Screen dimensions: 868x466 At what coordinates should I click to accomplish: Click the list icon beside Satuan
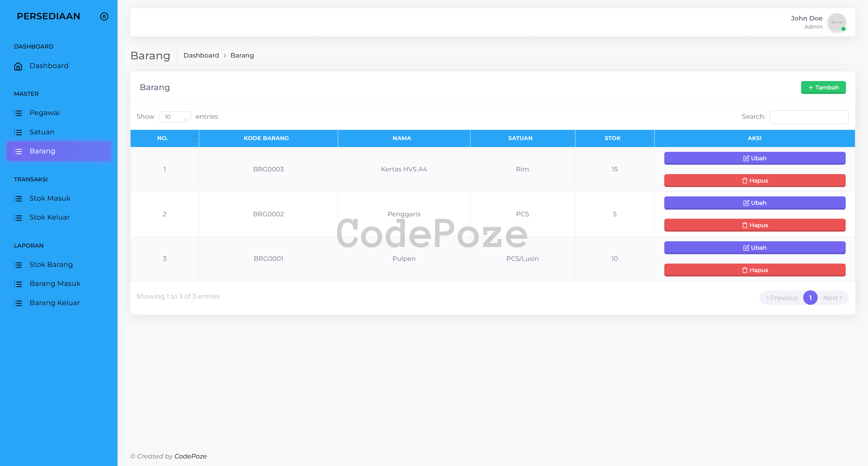tap(18, 132)
